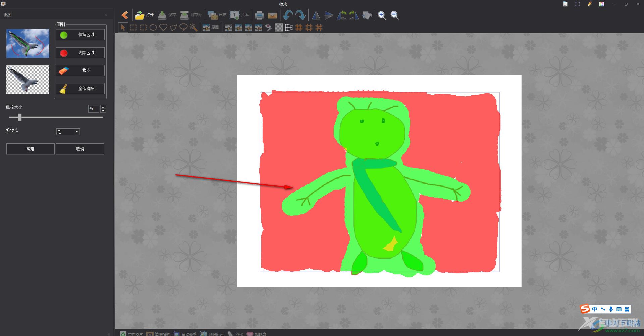Select the heart-shaped selection tool

point(163,27)
